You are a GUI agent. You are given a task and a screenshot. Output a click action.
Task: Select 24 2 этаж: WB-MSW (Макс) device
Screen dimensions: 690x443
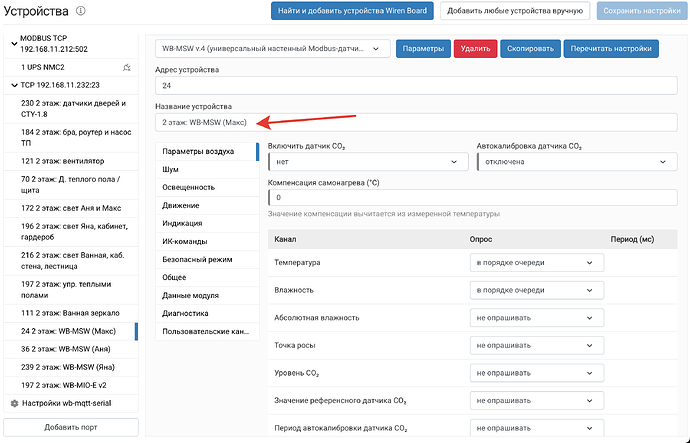71,331
